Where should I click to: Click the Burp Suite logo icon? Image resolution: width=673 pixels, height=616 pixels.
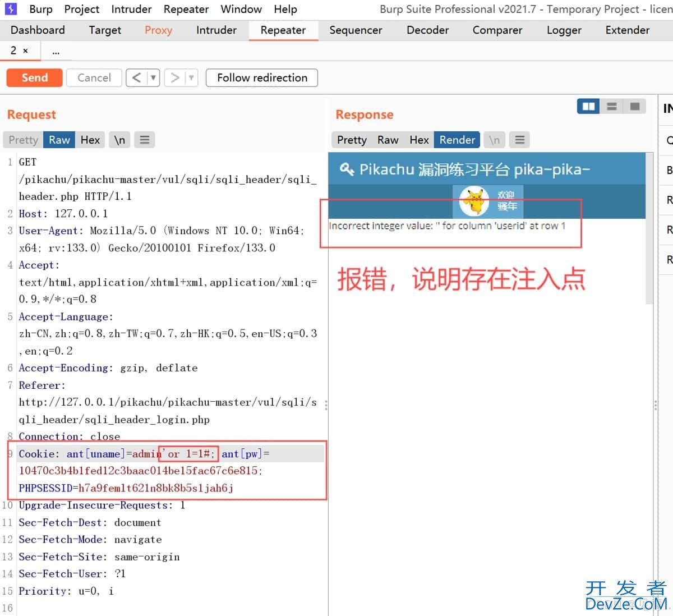[x=11, y=9]
